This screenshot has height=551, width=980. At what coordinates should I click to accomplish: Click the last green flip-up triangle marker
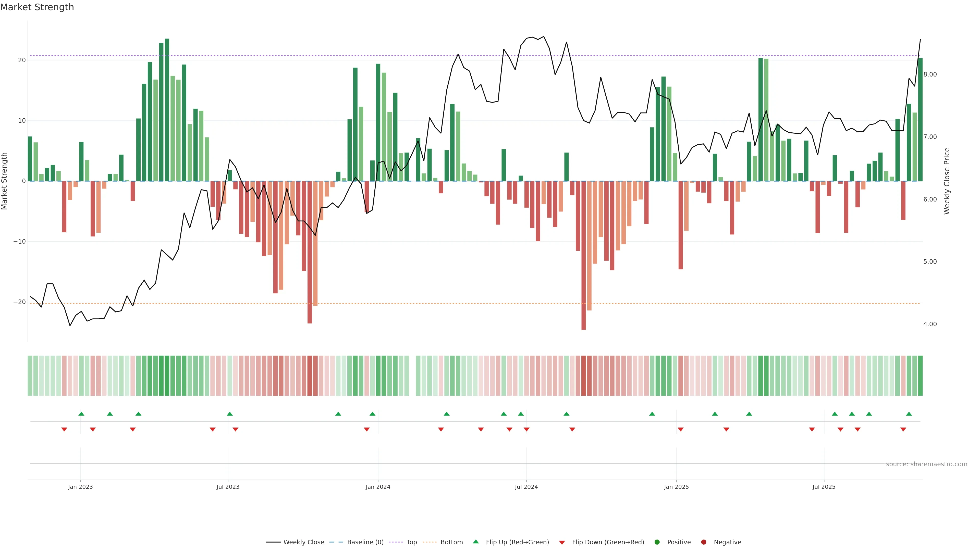(x=909, y=414)
